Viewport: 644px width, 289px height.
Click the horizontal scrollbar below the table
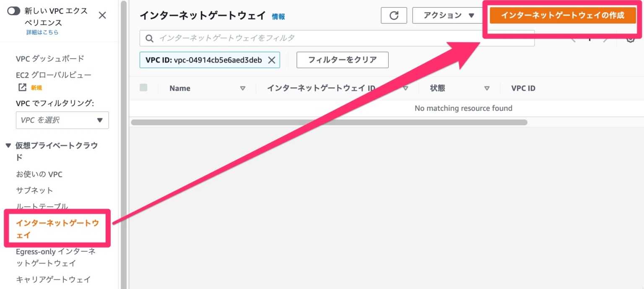(x=329, y=122)
